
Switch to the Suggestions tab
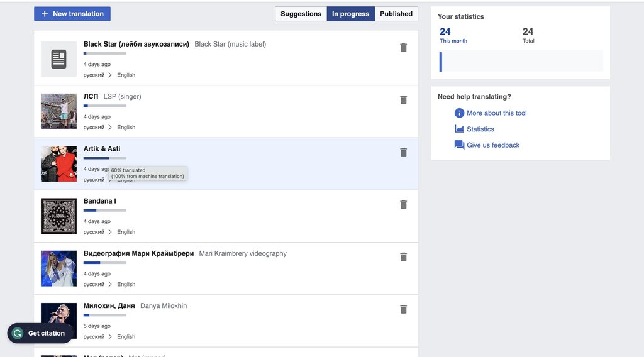(x=301, y=14)
